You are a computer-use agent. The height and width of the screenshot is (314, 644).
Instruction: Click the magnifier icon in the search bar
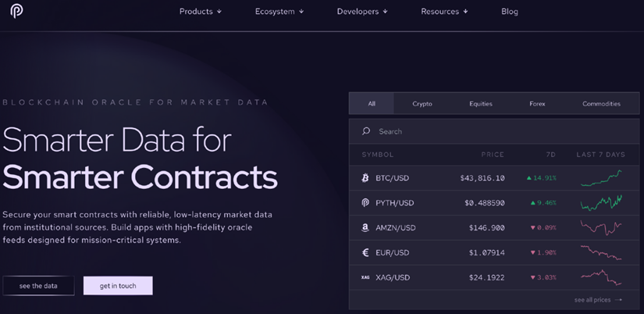(366, 131)
